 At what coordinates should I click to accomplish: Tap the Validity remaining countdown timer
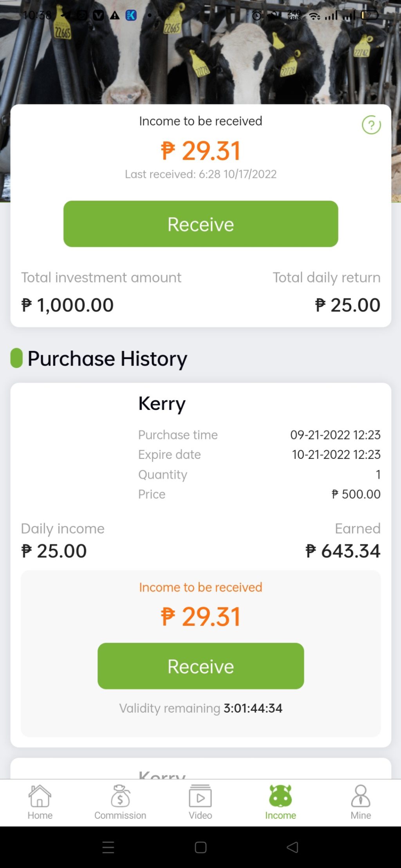pos(253,708)
